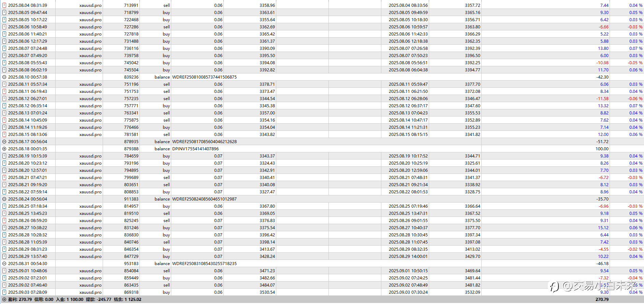Click the order icon for 2025.09.01 10:48:06
The height and width of the screenshot is (304, 644).
tap(4, 271)
